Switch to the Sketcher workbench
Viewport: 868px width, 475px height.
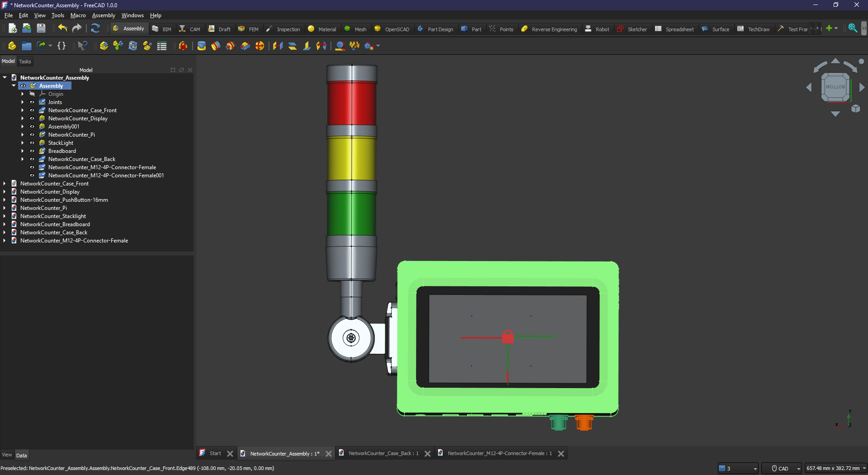(x=632, y=29)
